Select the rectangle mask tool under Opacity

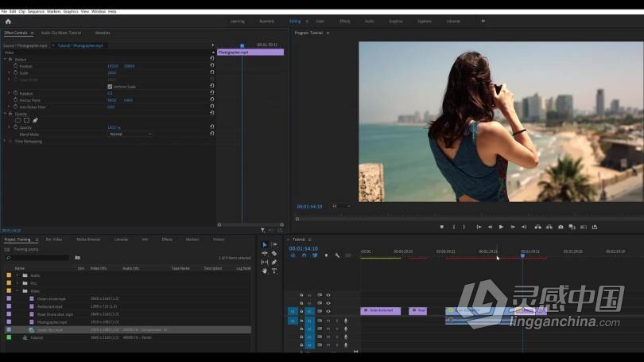coord(26,120)
